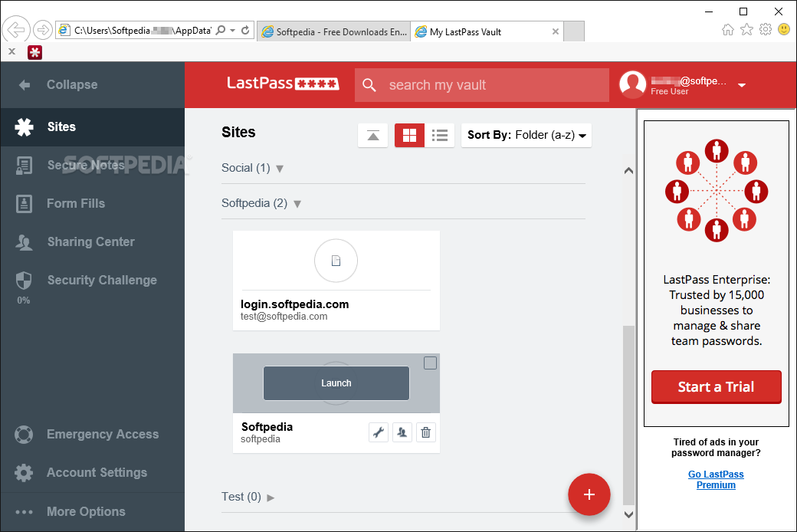Image resolution: width=797 pixels, height=532 pixels.
Task: Click the browser Back button
Action: click(x=16, y=30)
